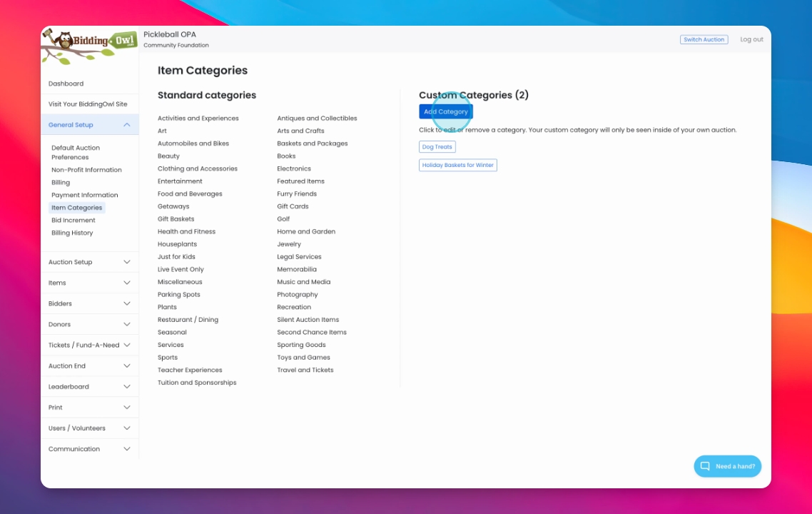Click Baskets and Packages category
Viewport: 812px width, 514px height.
coord(313,143)
